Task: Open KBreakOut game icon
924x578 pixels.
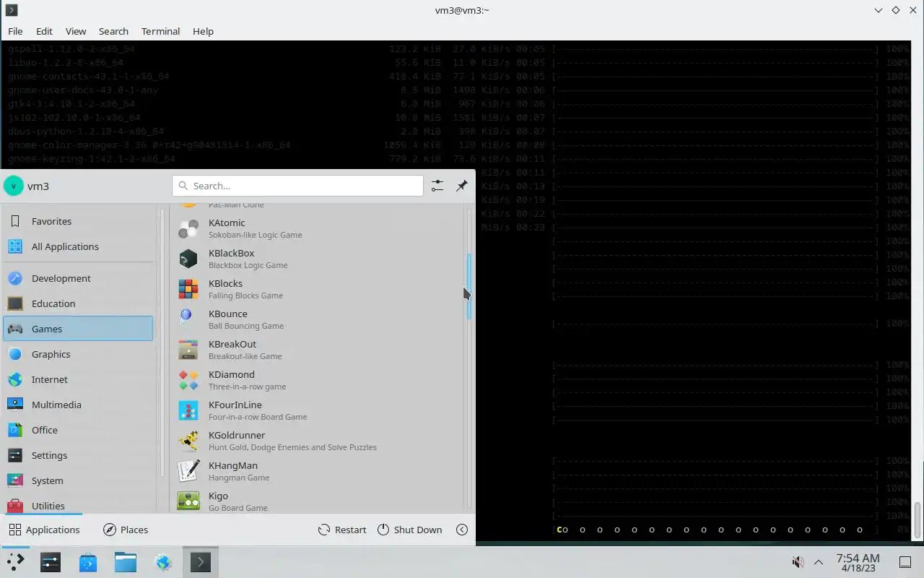Action: tap(188, 350)
